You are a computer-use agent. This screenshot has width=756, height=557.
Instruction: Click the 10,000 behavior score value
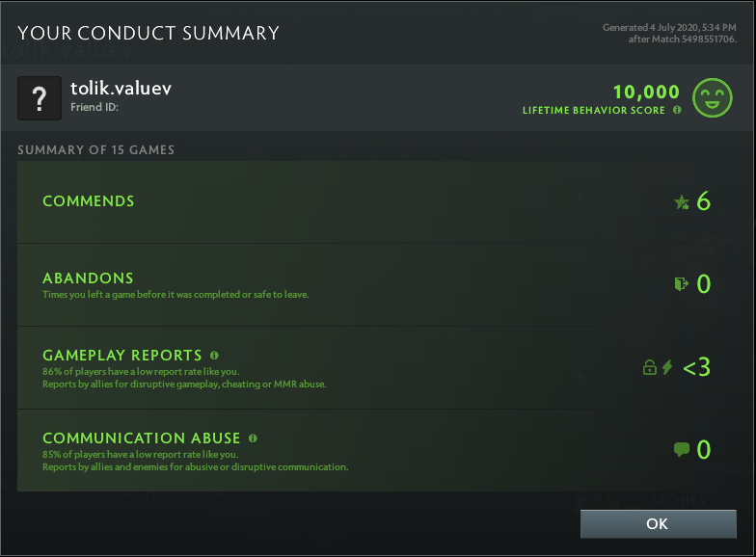(x=646, y=92)
